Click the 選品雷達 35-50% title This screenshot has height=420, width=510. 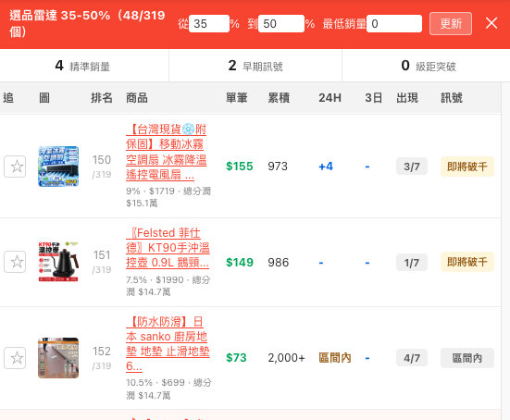pyautogui.click(x=87, y=23)
